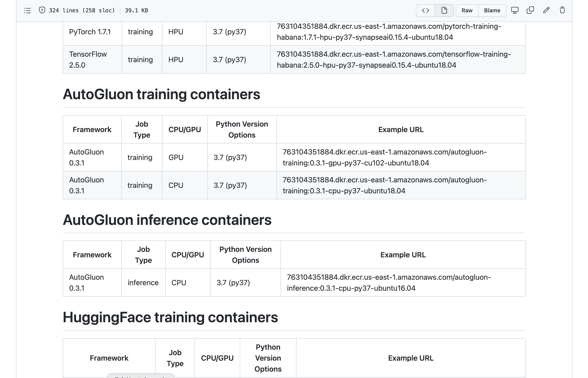Click the 39.1 KB file size text
The image size is (588, 378).
[136, 11]
